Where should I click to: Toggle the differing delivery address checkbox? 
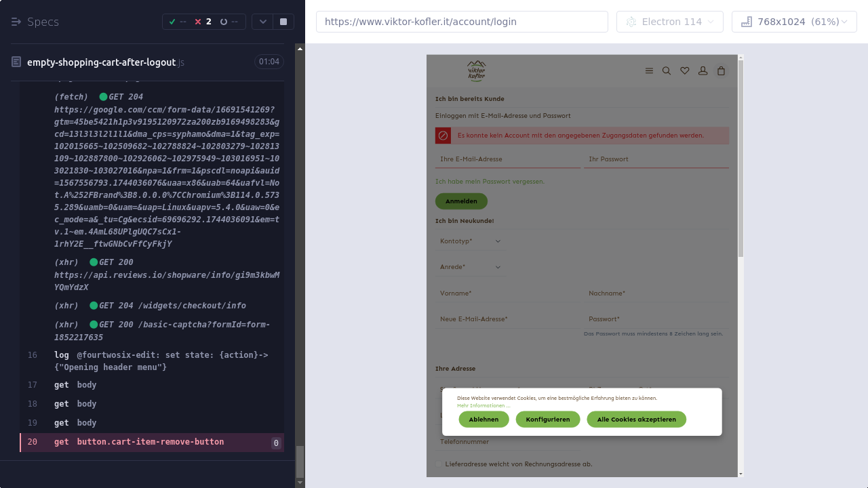(439, 464)
